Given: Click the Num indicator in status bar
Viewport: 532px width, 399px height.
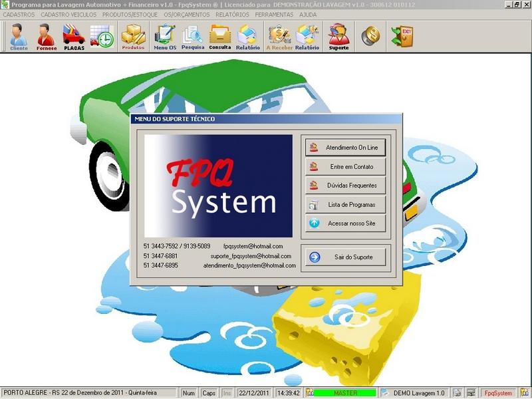Looking at the screenshot, I should click(x=188, y=393).
